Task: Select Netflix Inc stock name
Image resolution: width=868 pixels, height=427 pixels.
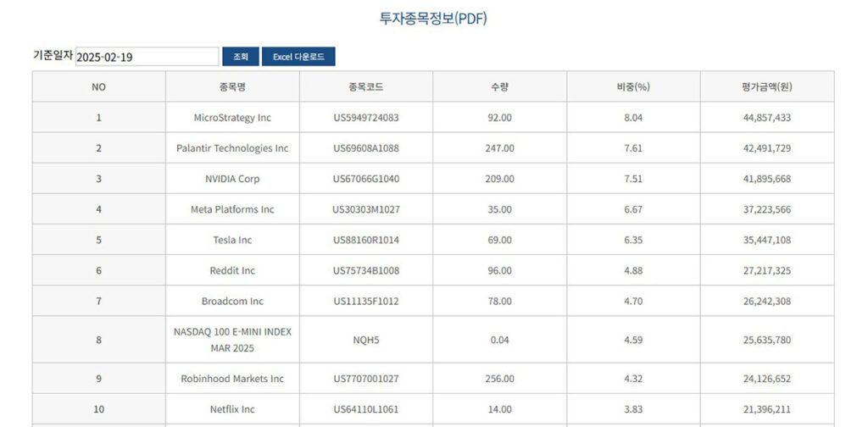Action: click(x=232, y=410)
